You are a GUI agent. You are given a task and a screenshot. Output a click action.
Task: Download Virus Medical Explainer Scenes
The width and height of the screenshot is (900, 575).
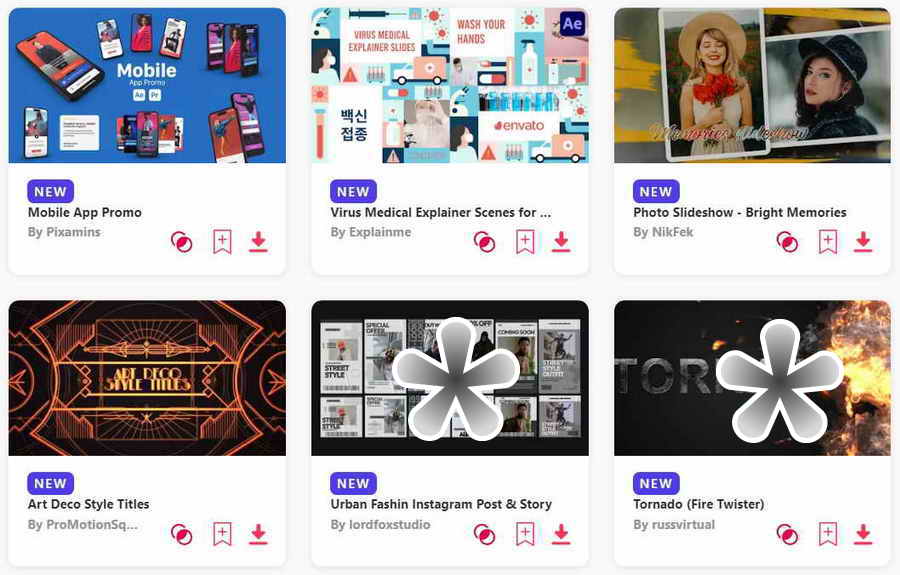point(561,242)
